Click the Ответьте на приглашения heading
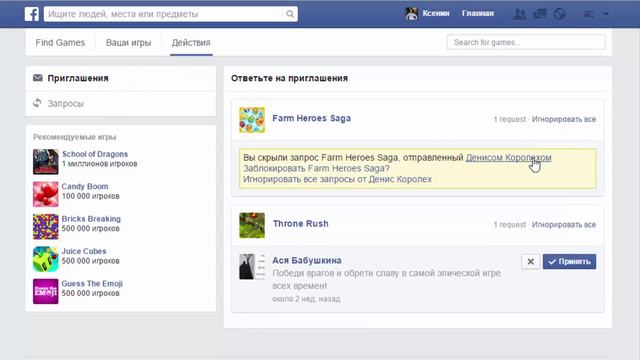Viewport: 640px width, 360px height. (x=289, y=78)
